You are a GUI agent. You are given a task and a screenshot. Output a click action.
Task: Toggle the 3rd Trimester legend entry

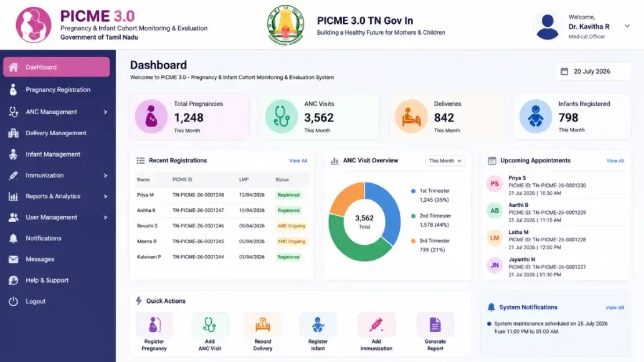pyautogui.click(x=430, y=245)
